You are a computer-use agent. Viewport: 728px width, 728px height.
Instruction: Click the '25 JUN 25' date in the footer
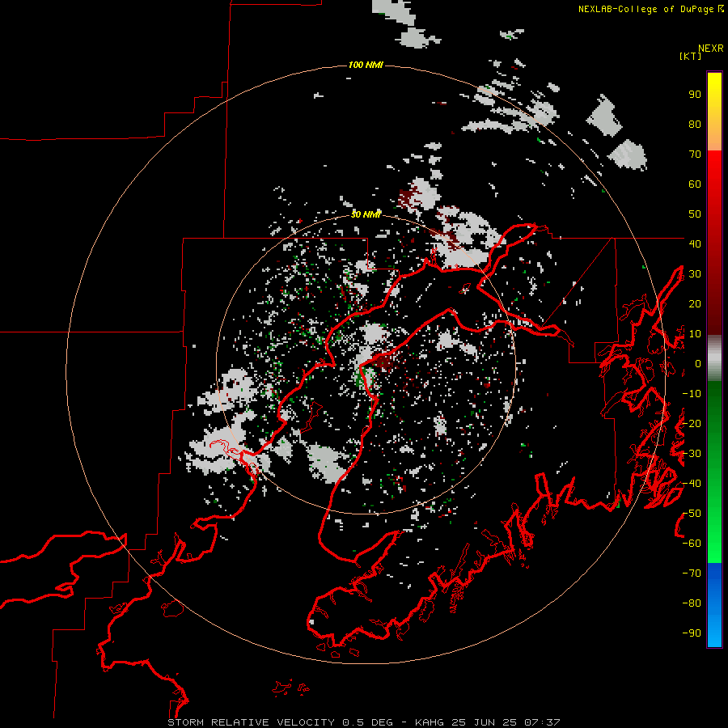click(485, 722)
